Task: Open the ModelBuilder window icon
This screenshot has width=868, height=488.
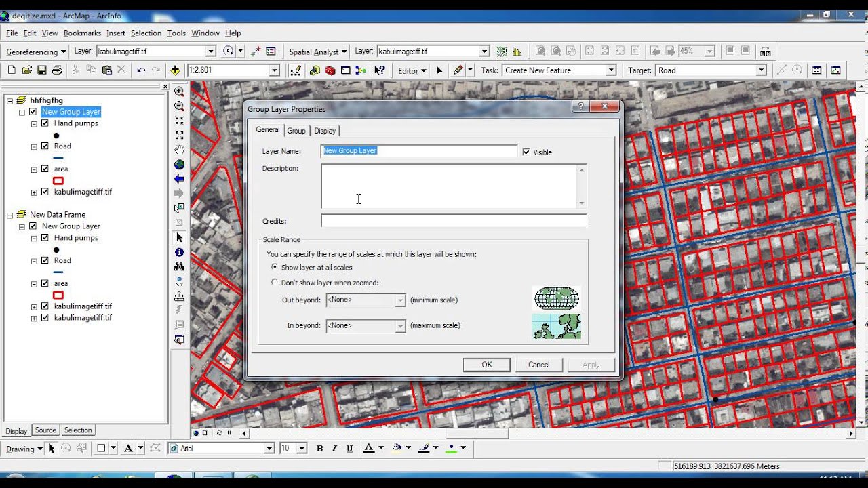Action: (x=360, y=70)
